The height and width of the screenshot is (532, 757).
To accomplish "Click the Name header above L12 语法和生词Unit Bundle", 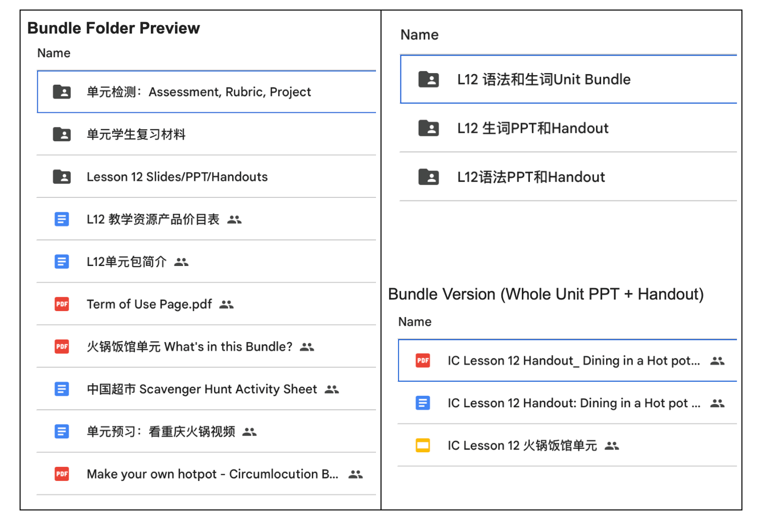I will pos(419,35).
